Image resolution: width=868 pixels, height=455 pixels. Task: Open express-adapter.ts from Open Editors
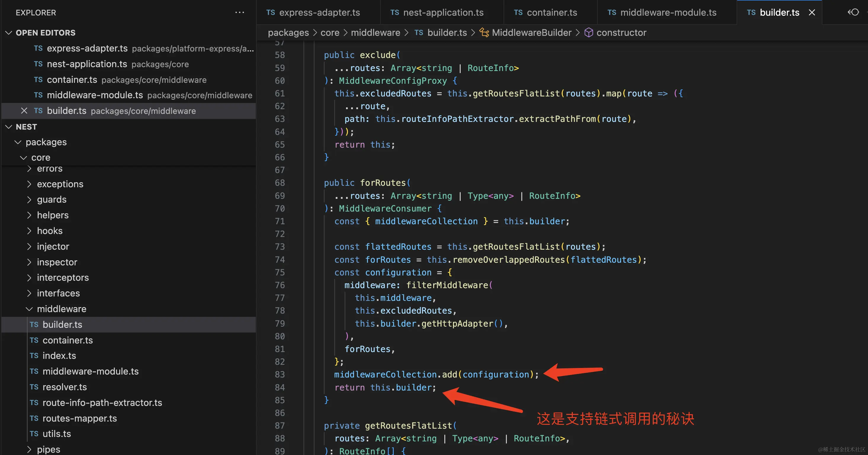coord(129,49)
